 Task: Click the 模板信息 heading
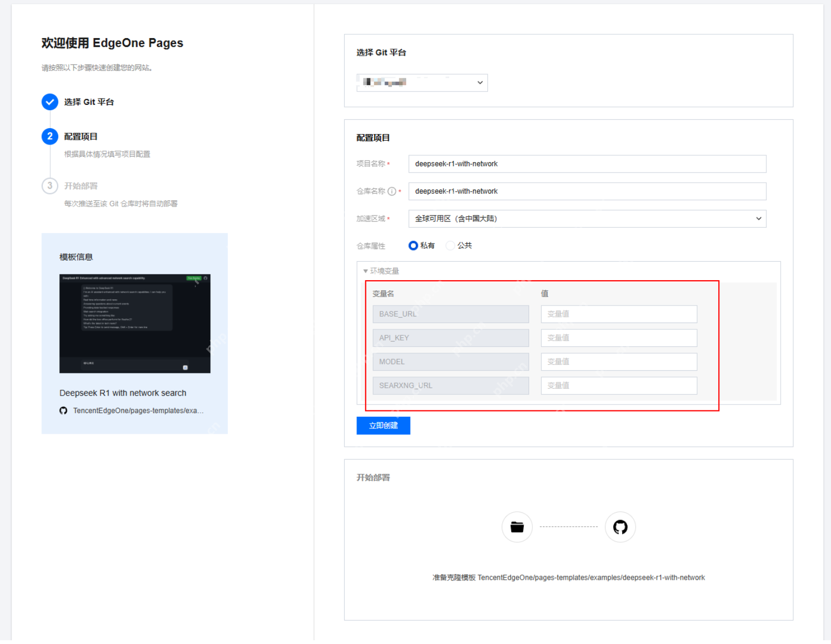tap(76, 257)
